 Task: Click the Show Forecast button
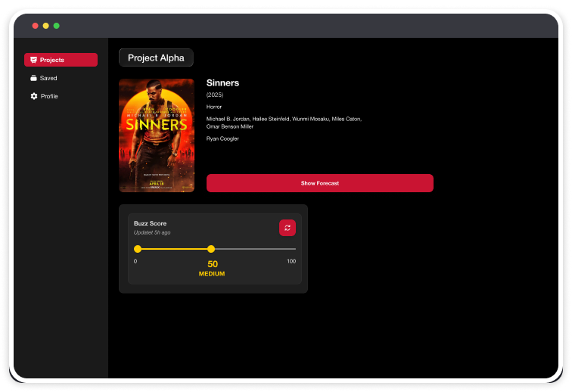coord(320,183)
